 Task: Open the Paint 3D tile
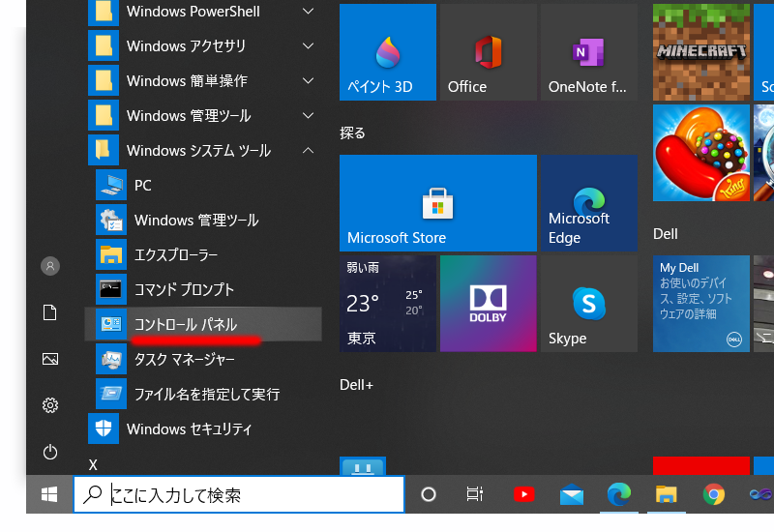pos(388,52)
